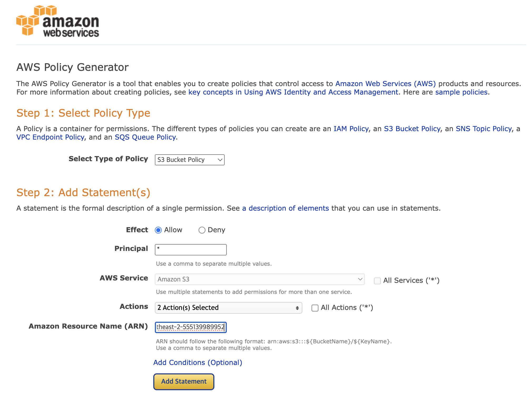This screenshot has height=396, width=532.
Task: Open the VPC Endpoint Policy link
Action: pyautogui.click(x=50, y=137)
